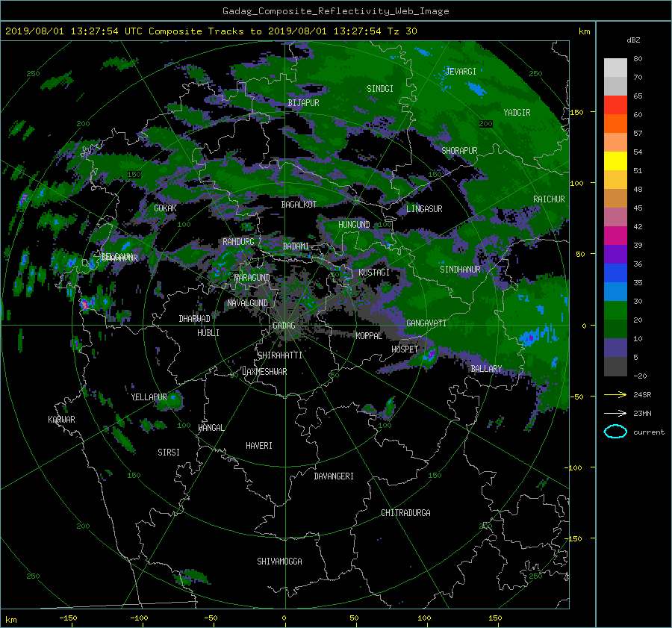672x628 pixels.
Task: Click the highlighted 200 range ring label near Yadgir
Action: pyautogui.click(x=485, y=124)
